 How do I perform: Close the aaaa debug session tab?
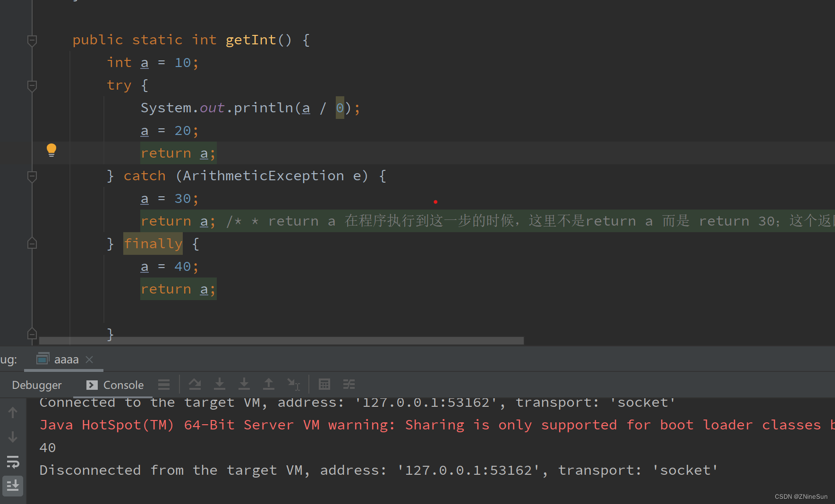[89, 360]
